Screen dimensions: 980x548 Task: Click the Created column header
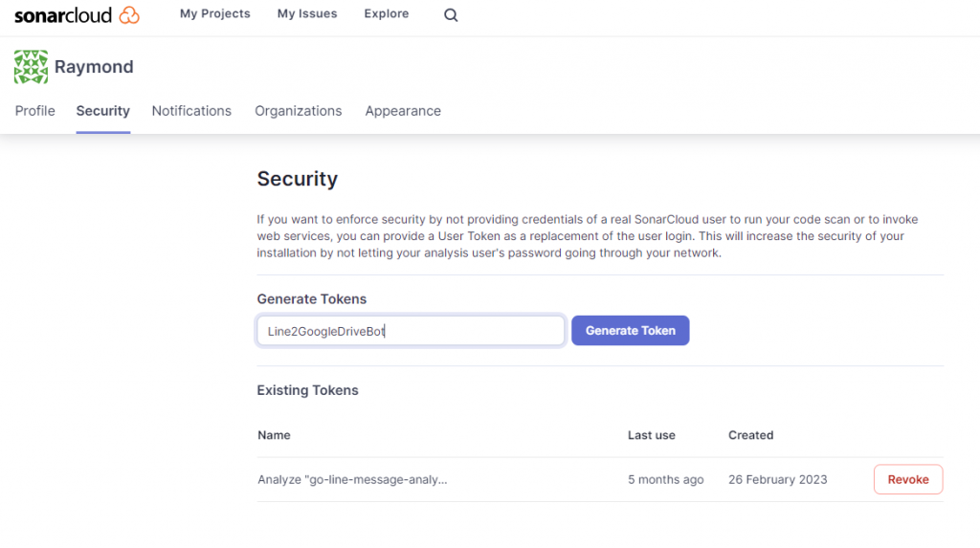point(750,435)
